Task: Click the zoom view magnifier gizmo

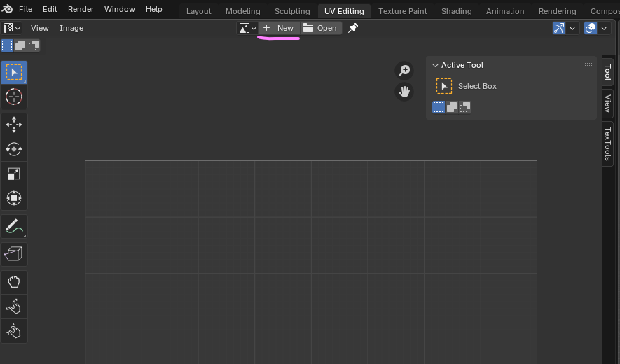Action: [x=404, y=71]
